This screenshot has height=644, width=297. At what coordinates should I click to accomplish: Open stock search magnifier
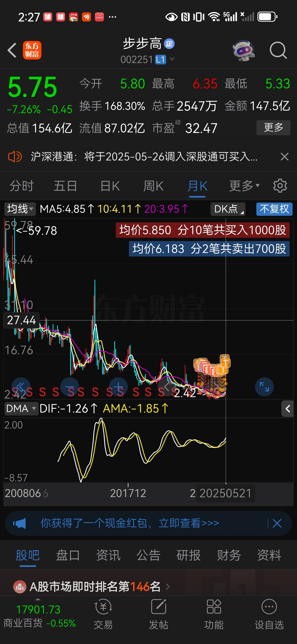click(278, 50)
